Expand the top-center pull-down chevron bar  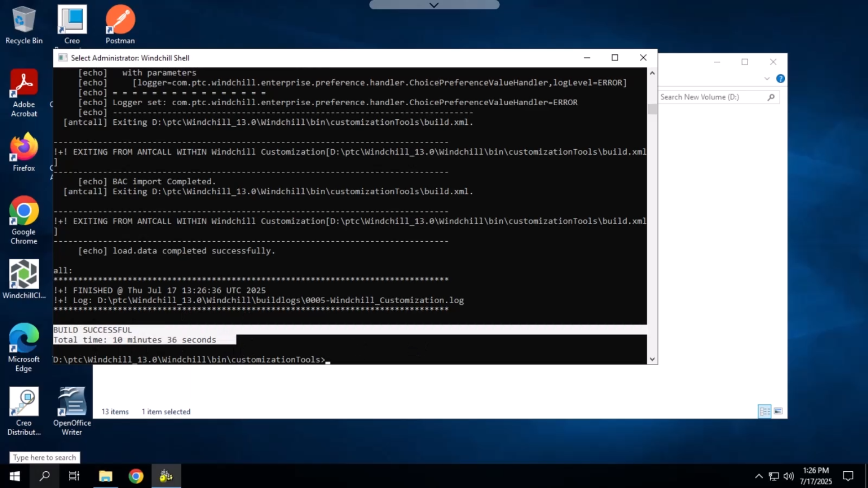[434, 5]
